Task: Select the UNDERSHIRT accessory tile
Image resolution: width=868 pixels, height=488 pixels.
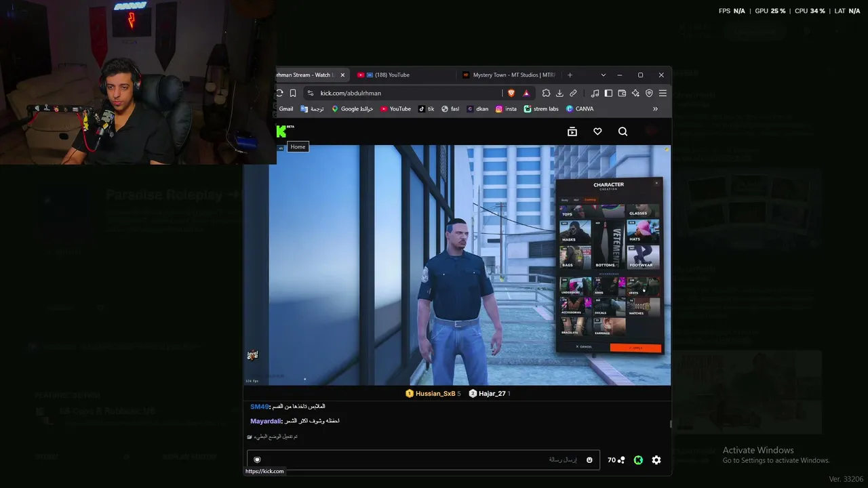Action: [575, 286]
